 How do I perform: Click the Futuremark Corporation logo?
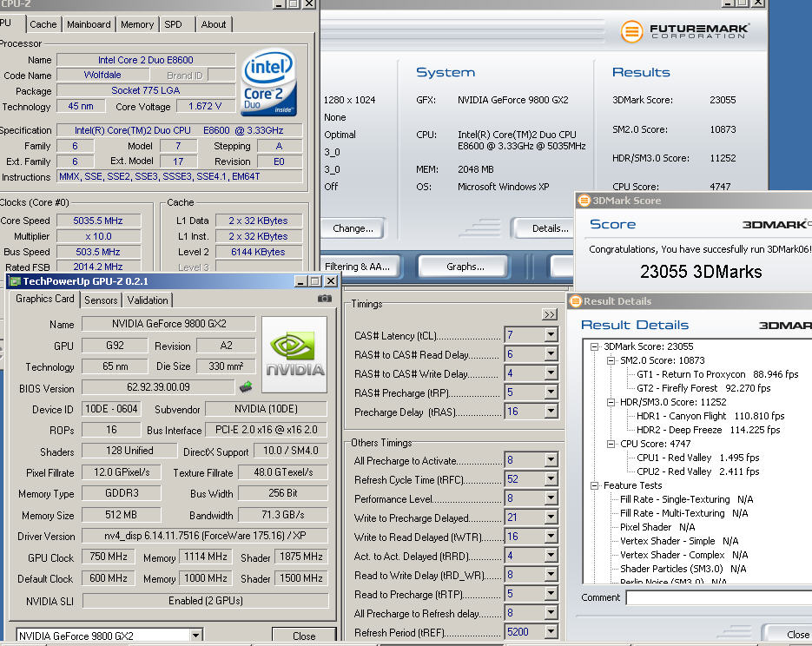pos(684,31)
